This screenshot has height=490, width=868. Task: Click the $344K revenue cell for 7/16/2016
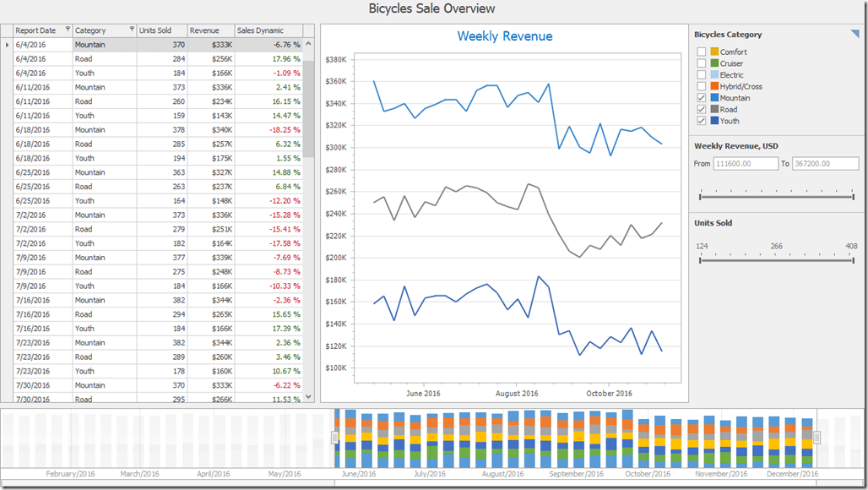[x=211, y=300]
